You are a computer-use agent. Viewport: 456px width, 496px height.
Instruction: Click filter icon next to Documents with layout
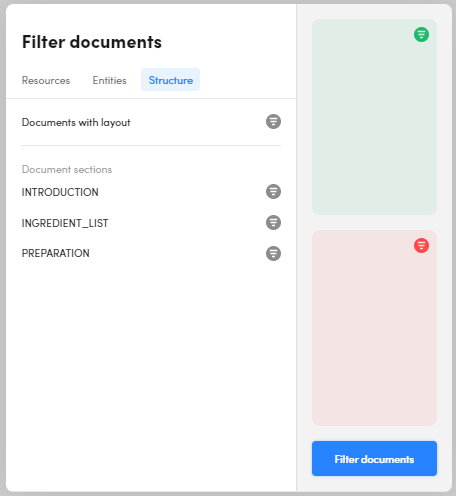[x=273, y=122]
